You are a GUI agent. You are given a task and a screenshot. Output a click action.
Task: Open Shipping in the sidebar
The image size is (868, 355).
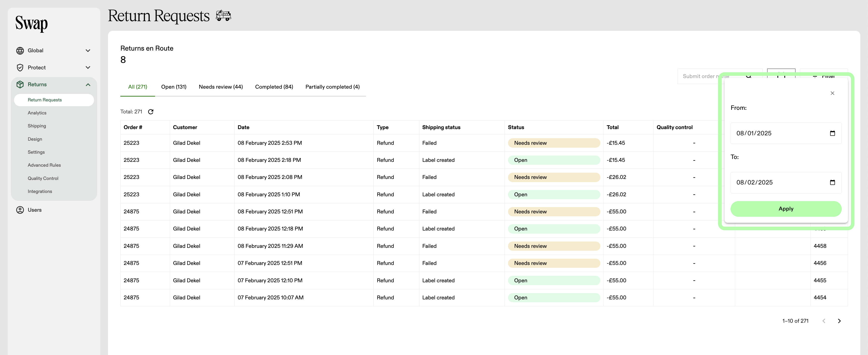coord(37,126)
